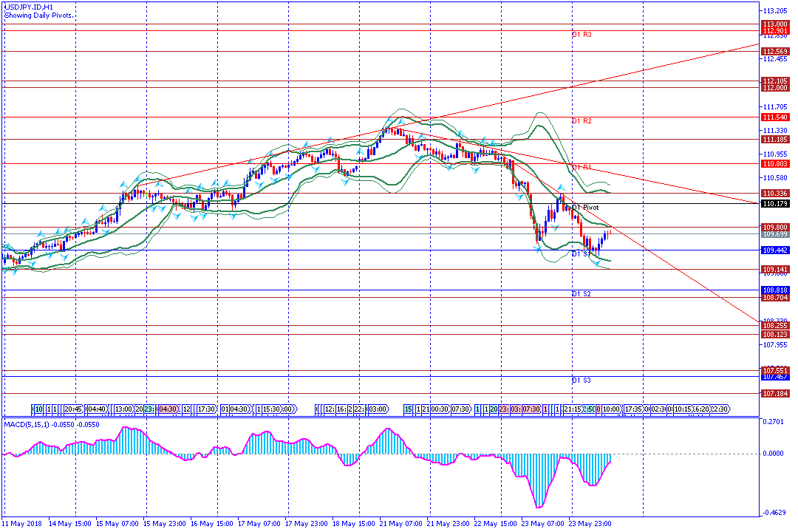798x532 pixels.
Task: Select the 108.123 price level tag
Action: coord(775,335)
